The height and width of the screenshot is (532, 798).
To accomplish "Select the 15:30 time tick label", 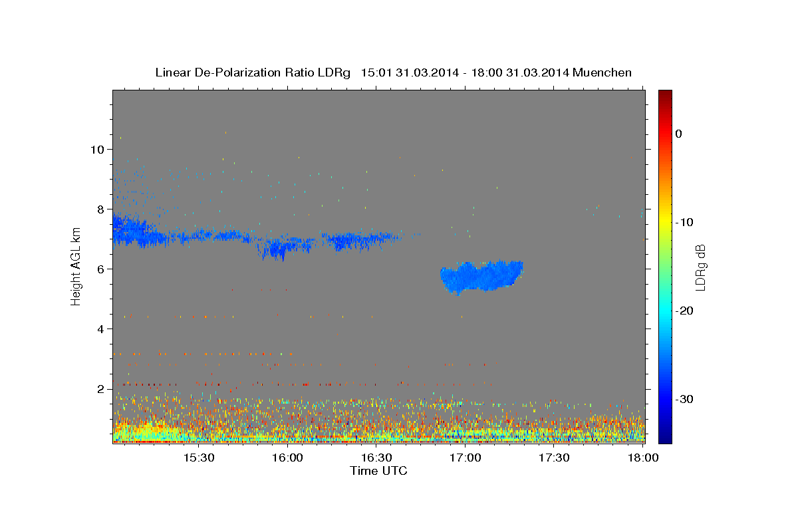I will tap(199, 458).
